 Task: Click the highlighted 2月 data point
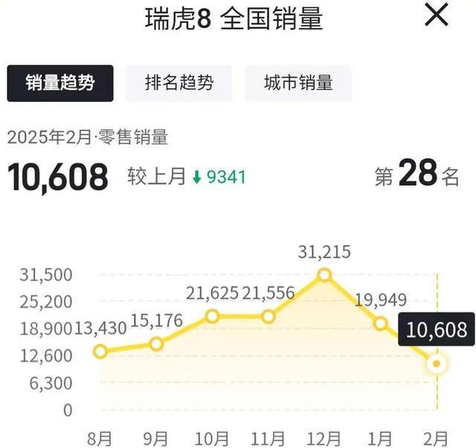437,364
